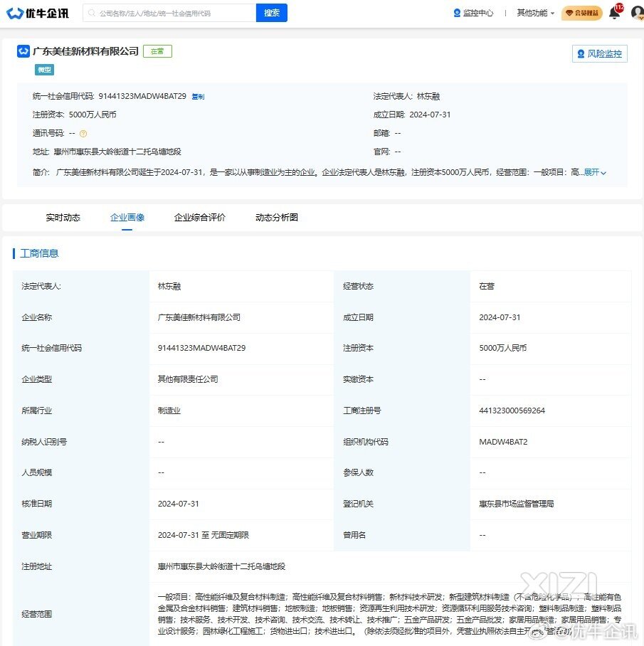Click the credit code in the 工商信息 table

[x=201, y=348]
